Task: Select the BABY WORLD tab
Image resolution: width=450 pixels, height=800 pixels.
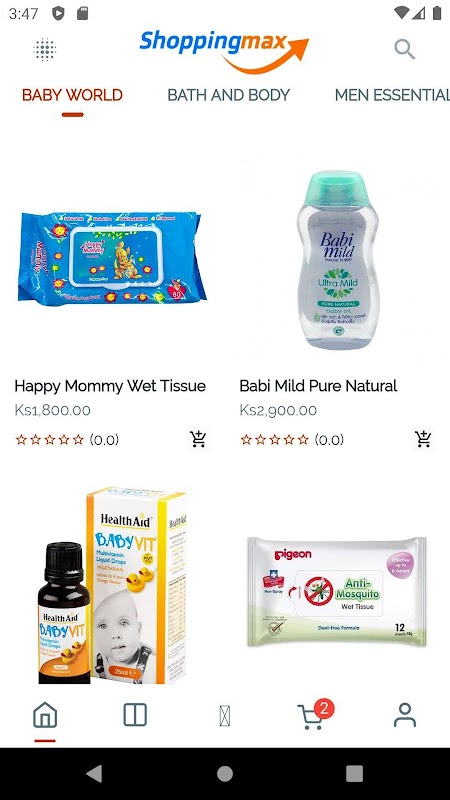Action: (72, 95)
